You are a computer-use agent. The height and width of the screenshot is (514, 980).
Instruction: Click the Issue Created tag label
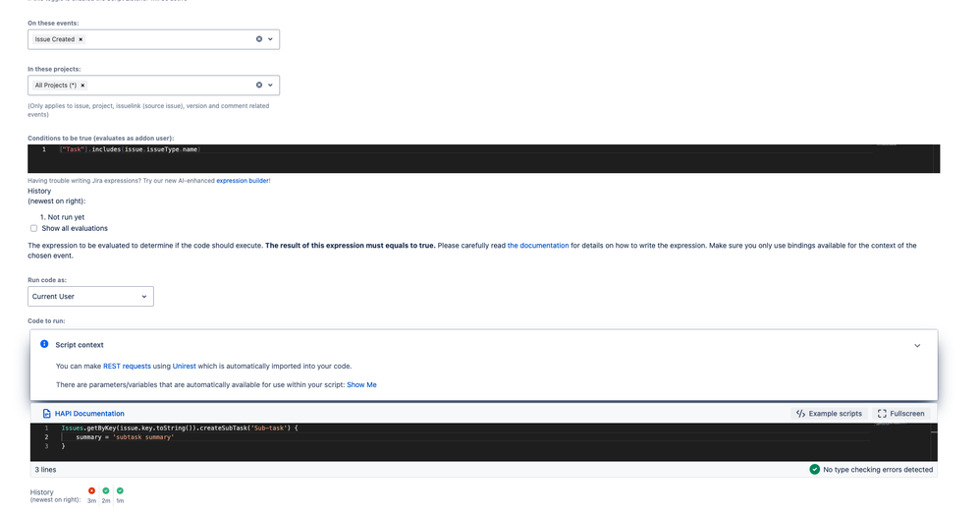coord(54,39)
